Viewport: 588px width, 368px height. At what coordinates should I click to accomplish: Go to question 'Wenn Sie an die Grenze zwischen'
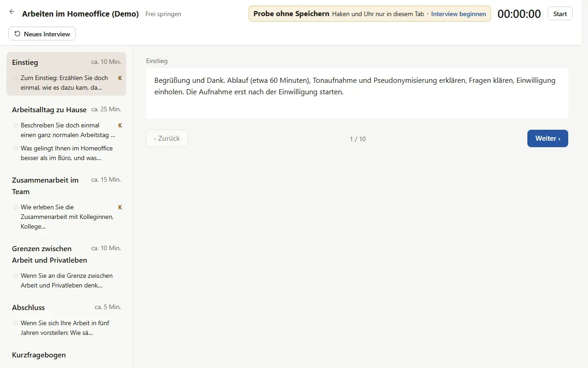[x=67, y=281]
